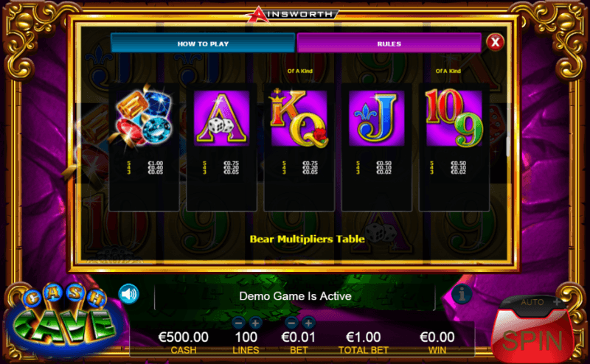590x364 pixels.
Task: Close the rules panel with red X
Action: 495,42
